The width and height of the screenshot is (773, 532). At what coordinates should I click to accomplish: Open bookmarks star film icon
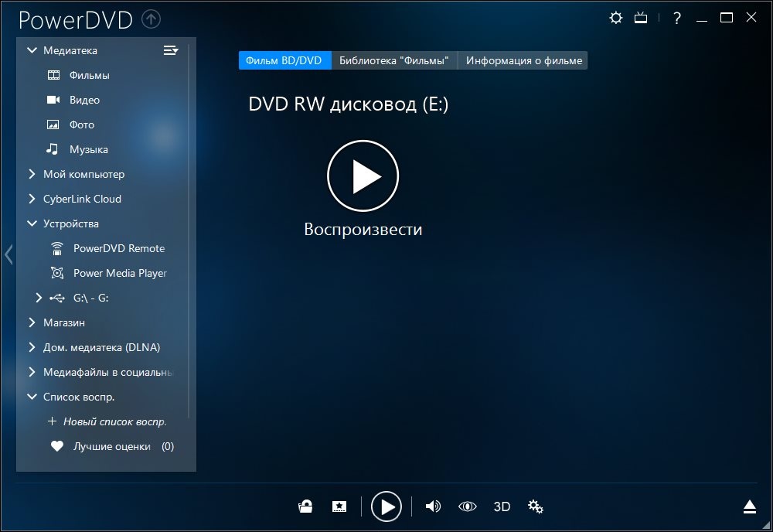[339, 506]
